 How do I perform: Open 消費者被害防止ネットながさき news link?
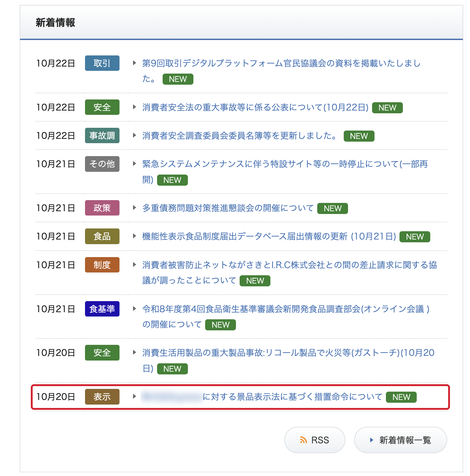(x=290, y=272)
